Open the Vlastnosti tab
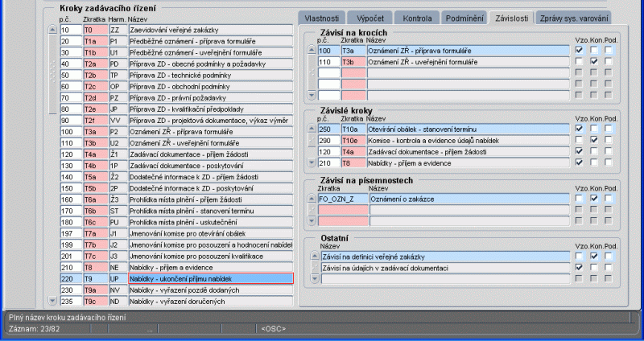 [321, 18]
